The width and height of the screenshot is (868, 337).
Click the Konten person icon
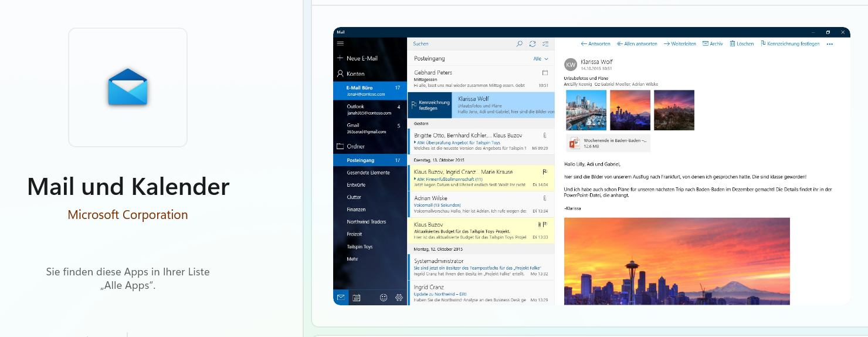click(340, 74)
